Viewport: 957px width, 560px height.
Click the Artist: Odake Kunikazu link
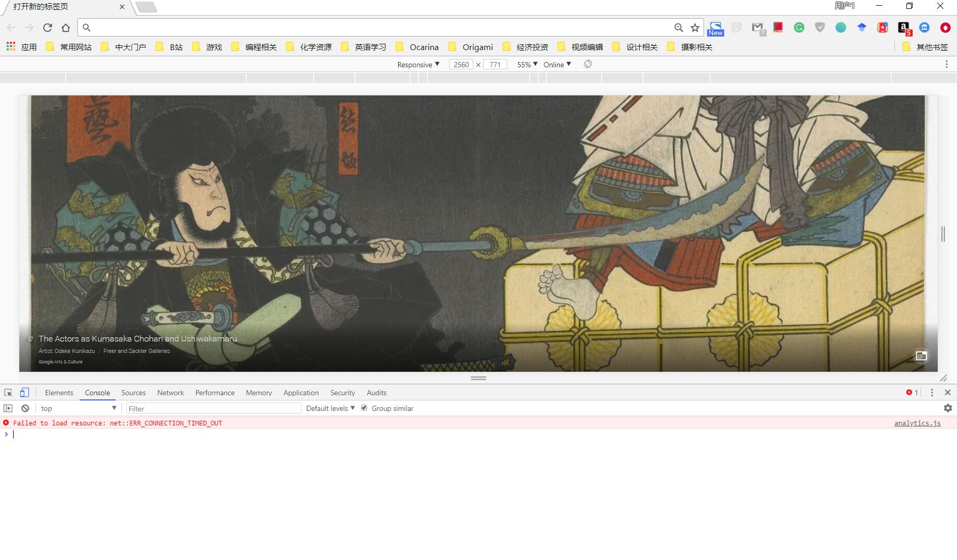pyautogui.click(x=67, y=351)
